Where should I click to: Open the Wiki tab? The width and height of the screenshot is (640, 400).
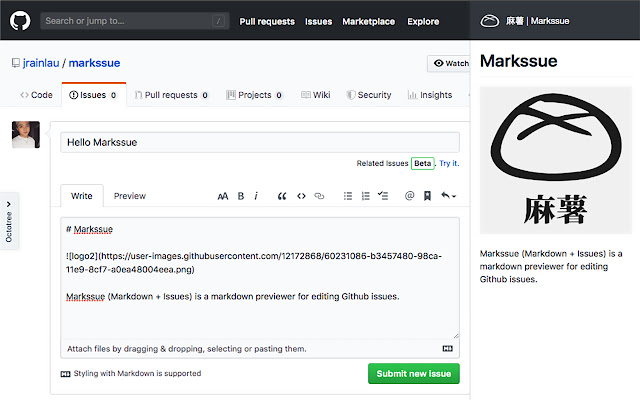coord(316,95)
